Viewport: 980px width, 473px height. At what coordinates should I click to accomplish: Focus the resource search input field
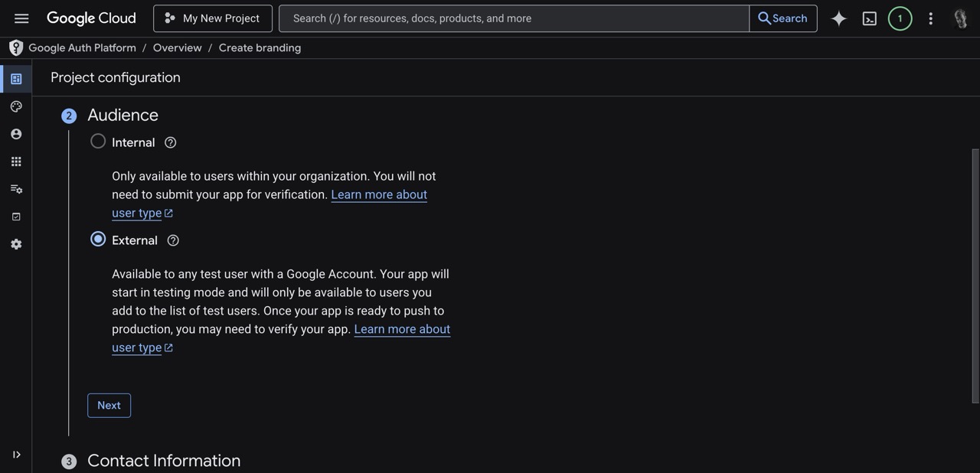tap(513, 18)
